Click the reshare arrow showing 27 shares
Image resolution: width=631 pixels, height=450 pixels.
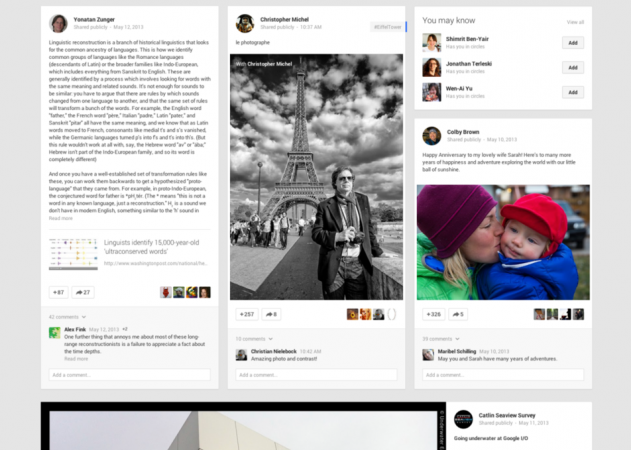point(83,292)
